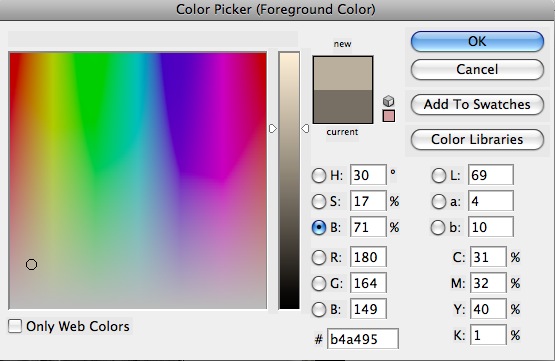Click the 'new' label above preview
This screenshot has height=361, width=555.
point(342,44)
